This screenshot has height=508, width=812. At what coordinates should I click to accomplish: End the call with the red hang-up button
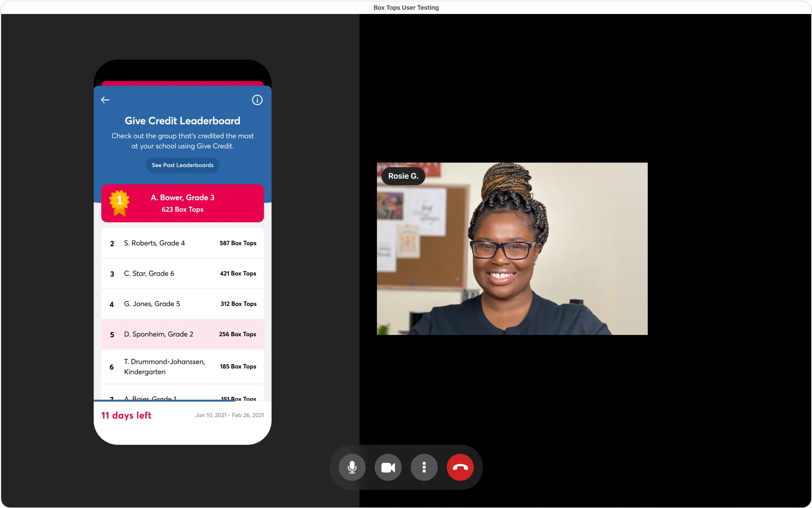coord(460,467)
